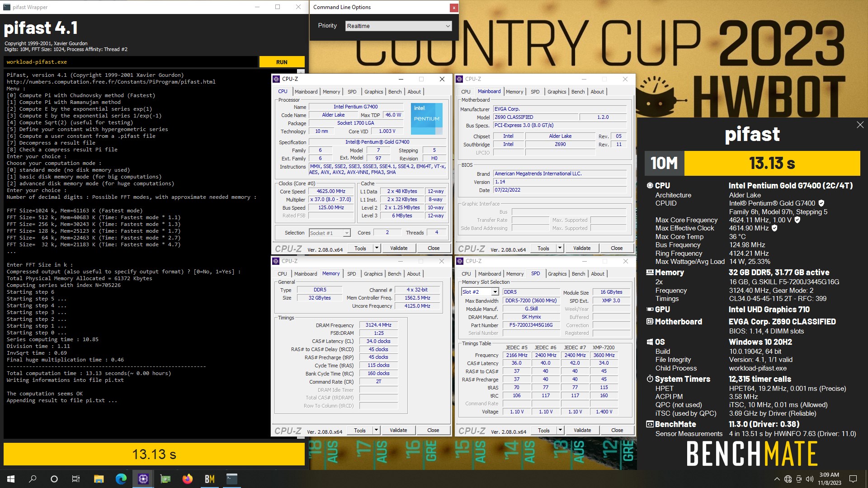Click workload-pifast.exe input field
The height and width of the screenshot is (488, 868).
[131, 62]
